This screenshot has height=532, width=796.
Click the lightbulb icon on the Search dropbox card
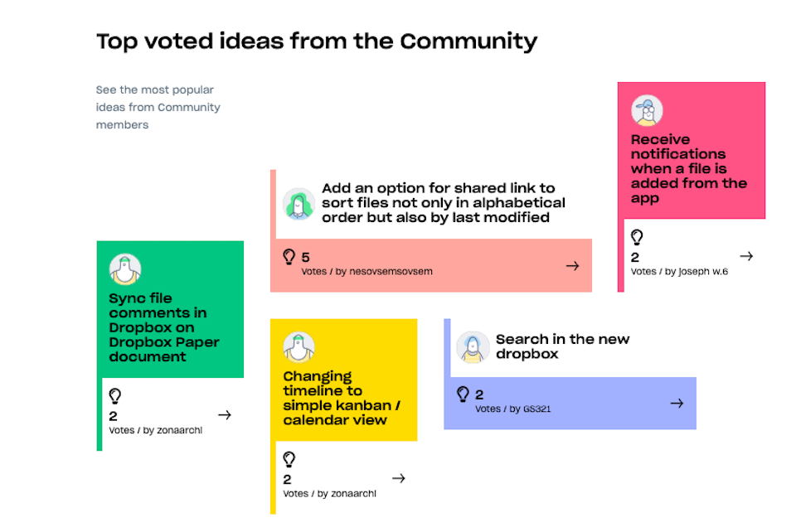click(464, 394)
